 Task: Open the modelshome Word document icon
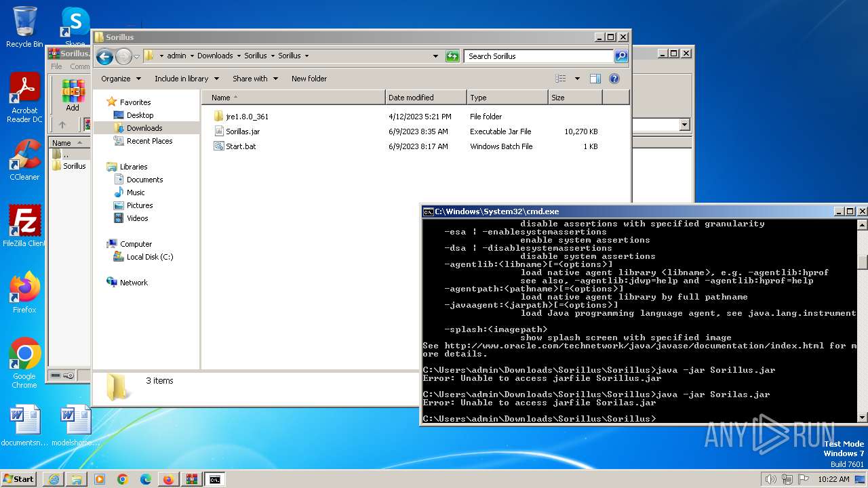coord(75,426)
